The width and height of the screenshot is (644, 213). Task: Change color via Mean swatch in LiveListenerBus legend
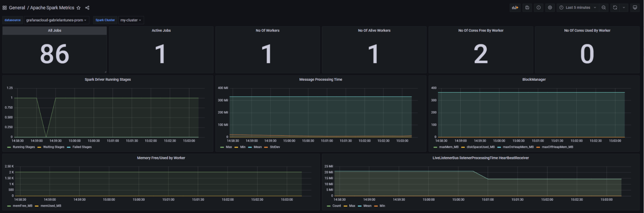[360, 206]
